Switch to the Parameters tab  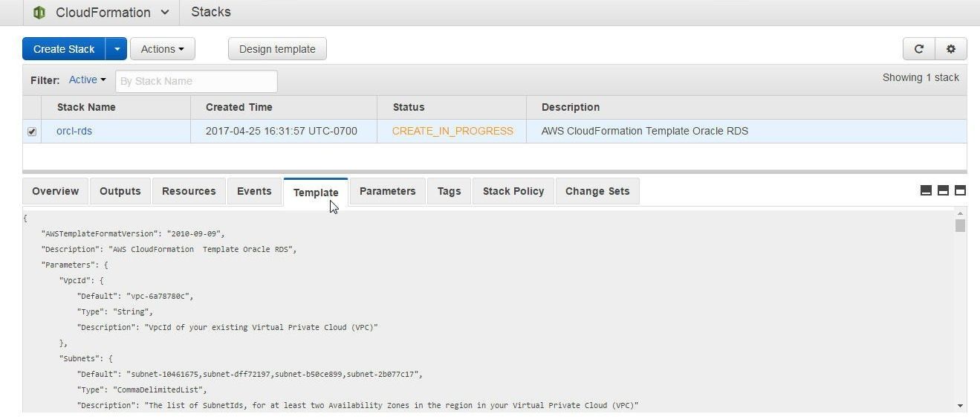(x=388, y=191)
